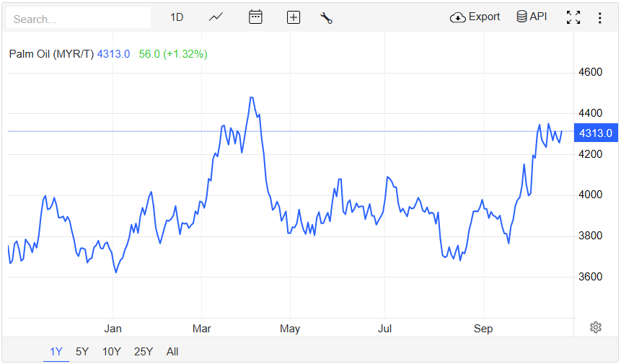This screenshot has height=364, width=621.
Task: Open the calendar date range picker
Action: click(x=255, y=17)
